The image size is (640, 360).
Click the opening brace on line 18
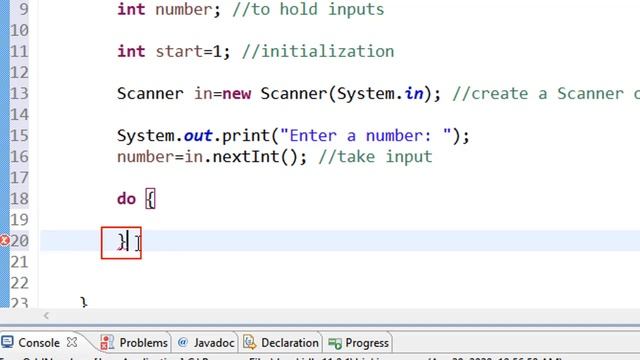150,199
